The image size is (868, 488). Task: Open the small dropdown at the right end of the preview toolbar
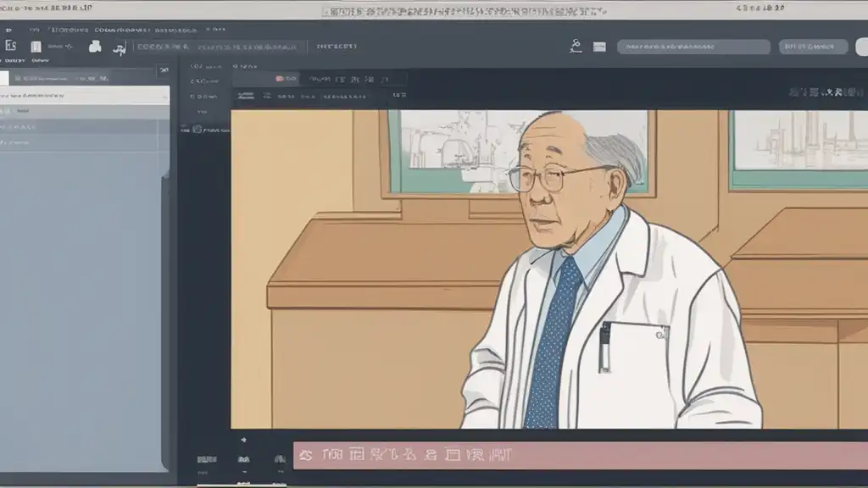[x=399, y=95]
